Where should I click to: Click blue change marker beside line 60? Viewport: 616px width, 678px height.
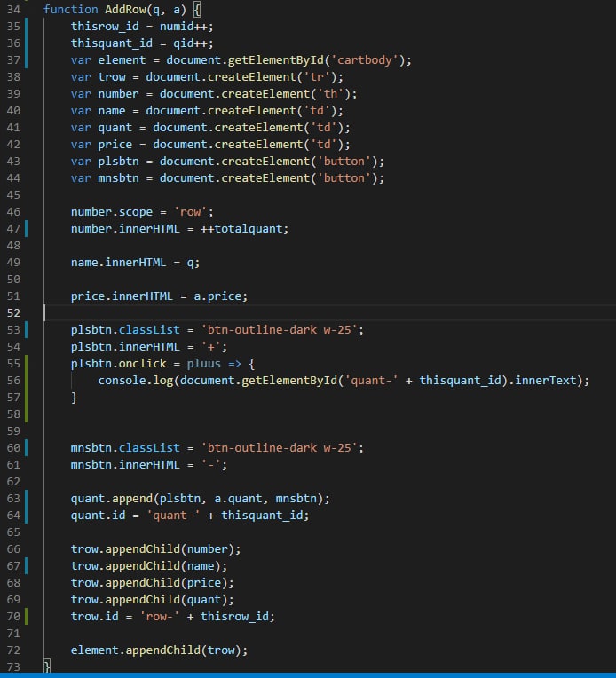(27, 448)
